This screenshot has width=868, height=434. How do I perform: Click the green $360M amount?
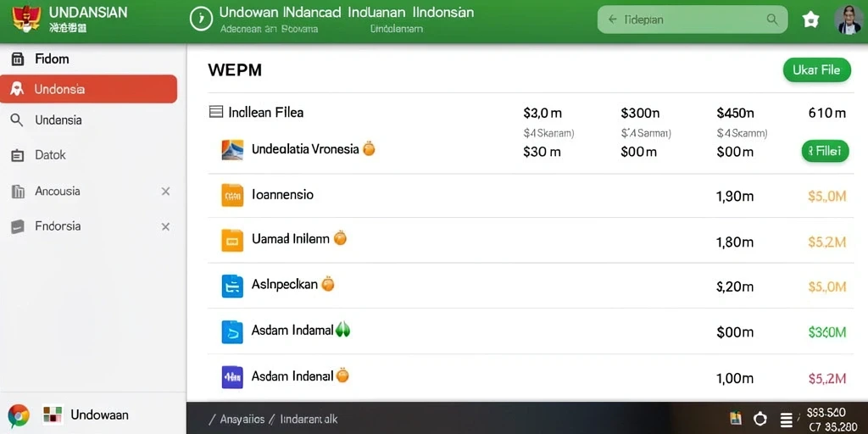pyautogui.click(x=827, y=332)
